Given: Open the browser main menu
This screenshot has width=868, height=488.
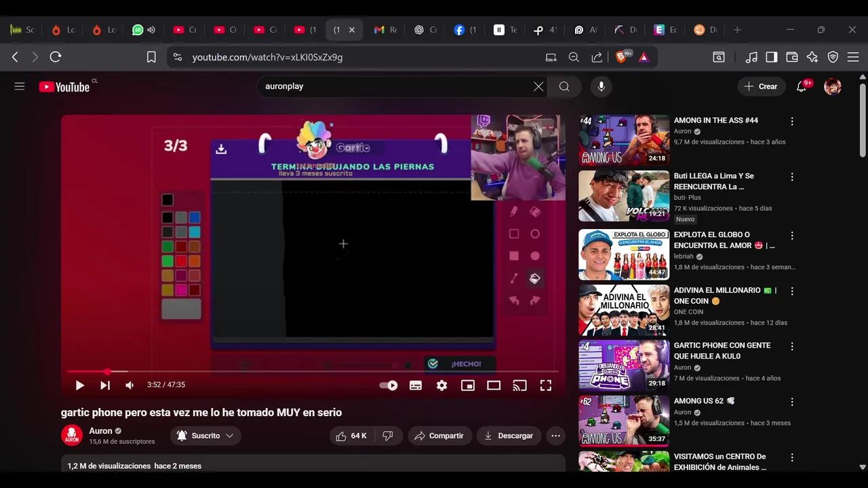Looking at the screenshot, I should point(853,58).
